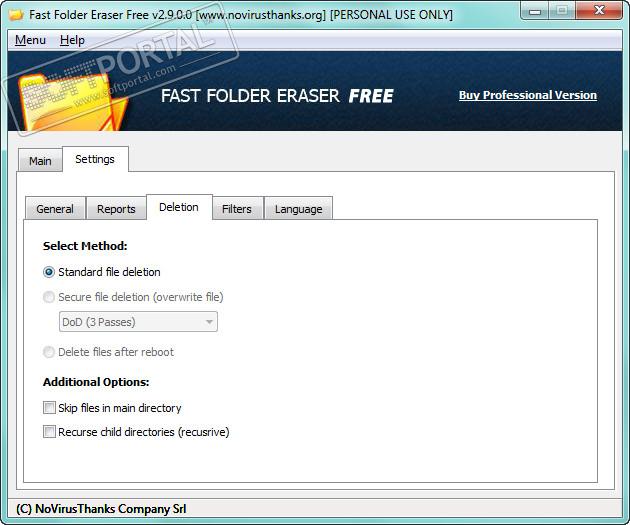Viewport: 630px width, 525px height.
Task: Open the Help menu
Action: (x=72, y=40)
